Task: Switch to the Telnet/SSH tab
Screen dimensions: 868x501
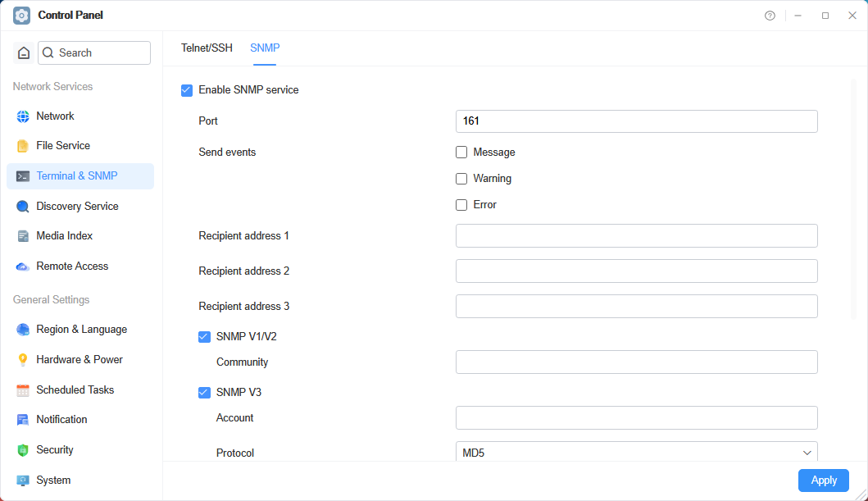Action: pyautogui.click(x=207, y=48)
